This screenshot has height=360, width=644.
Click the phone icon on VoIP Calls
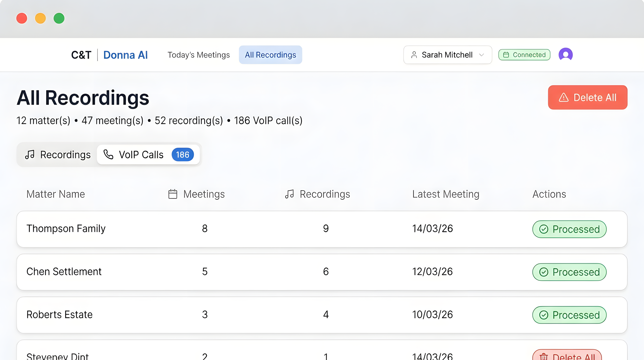pyautogui.click(x=109, y=154)
